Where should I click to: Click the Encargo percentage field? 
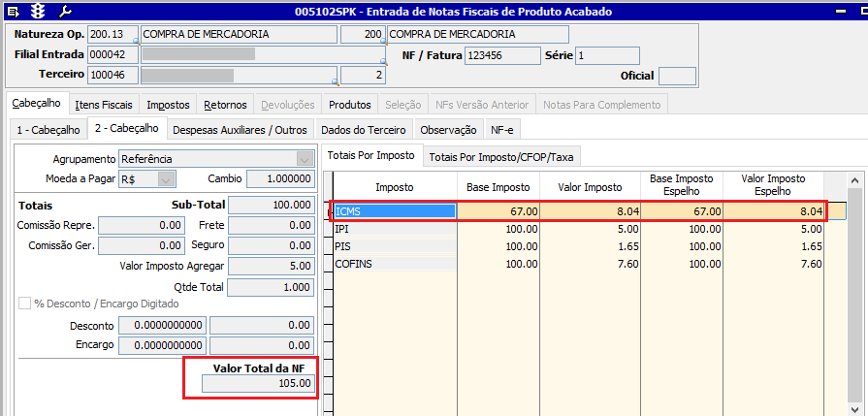[163, 345]
